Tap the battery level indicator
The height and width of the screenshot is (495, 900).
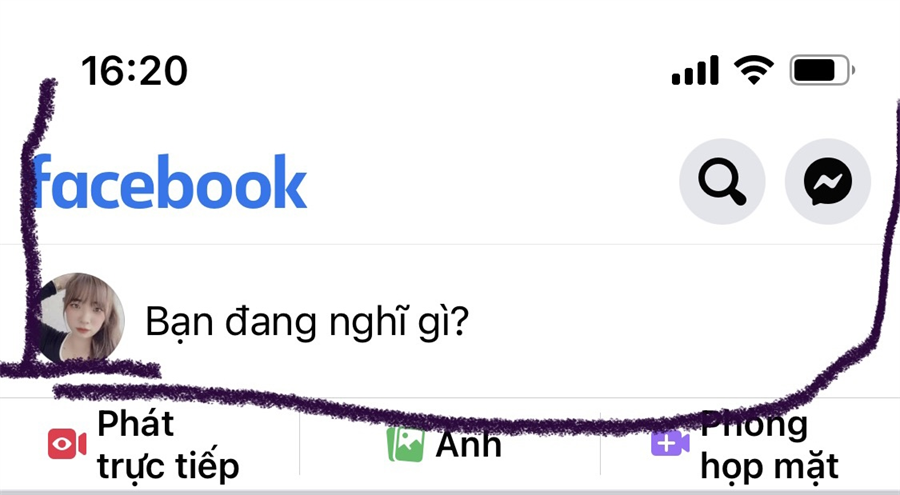[x=822, y=70]
